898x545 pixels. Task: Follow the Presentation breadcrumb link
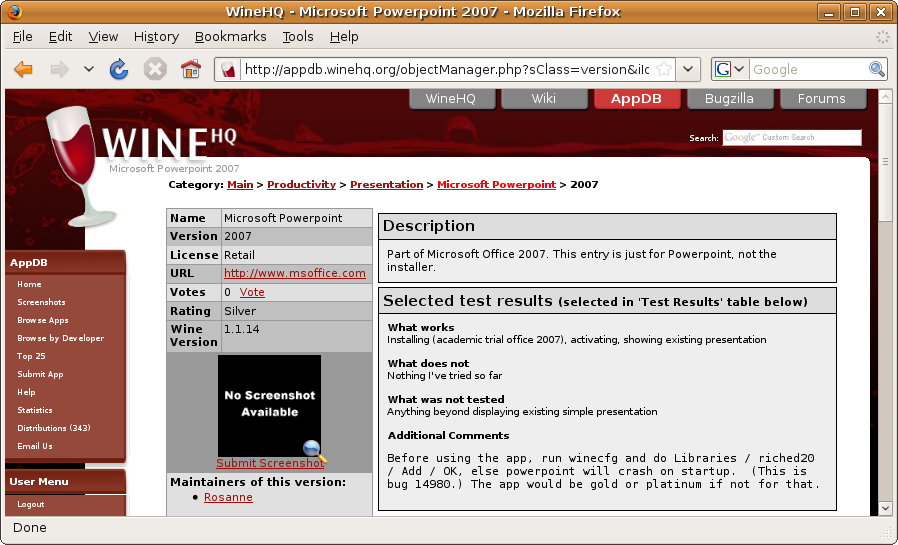(387, 184)
